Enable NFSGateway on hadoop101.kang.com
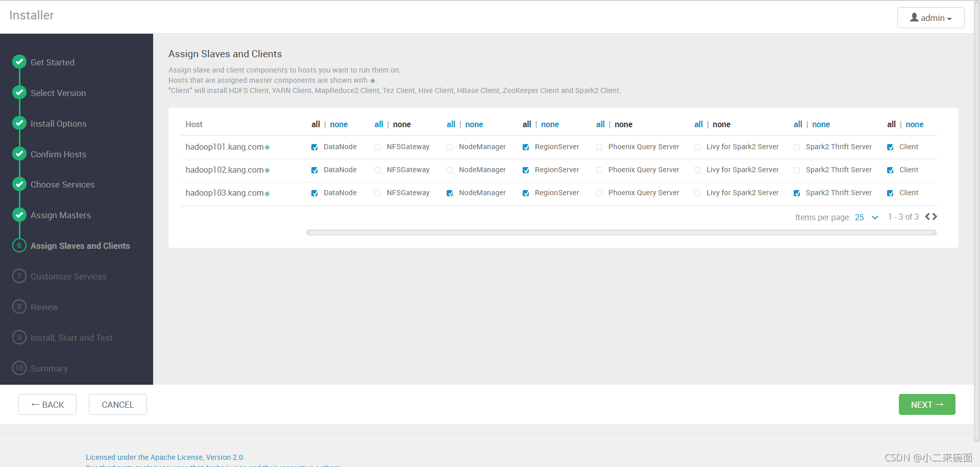 point(378,147)
